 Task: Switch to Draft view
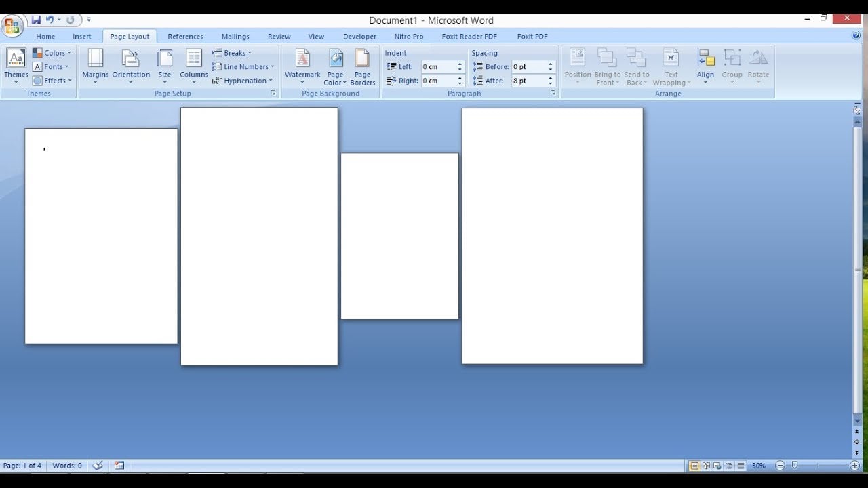click(x=741, y=466)
